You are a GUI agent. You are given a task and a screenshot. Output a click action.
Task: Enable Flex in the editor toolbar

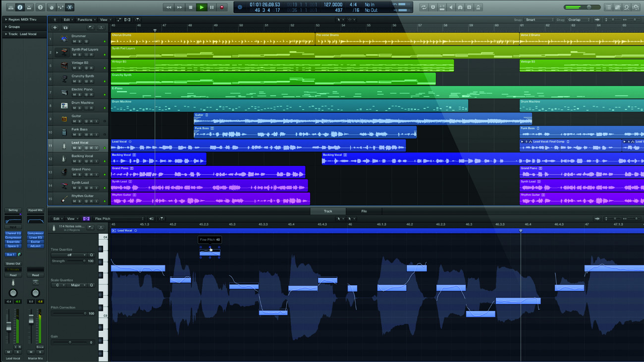[86, 218]
